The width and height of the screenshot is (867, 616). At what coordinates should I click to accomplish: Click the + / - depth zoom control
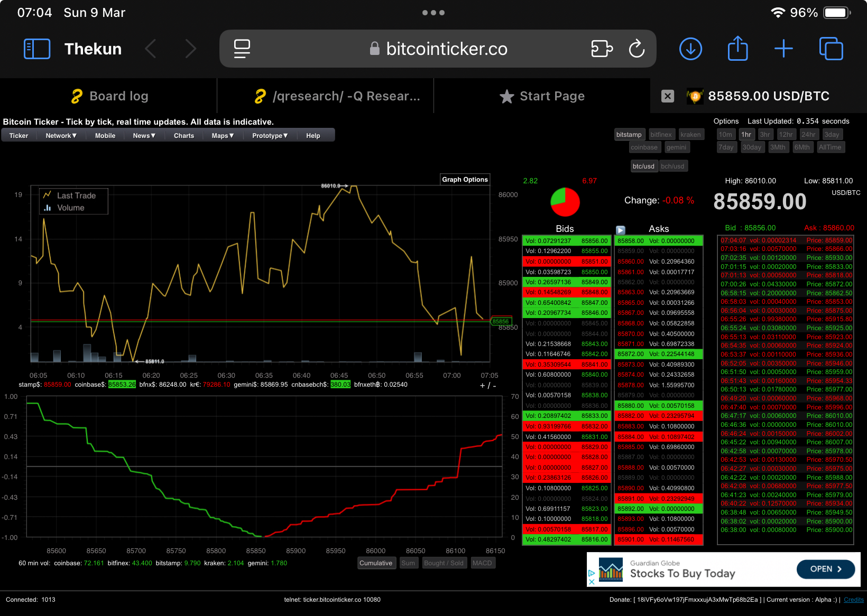click(x=488, y=386)
